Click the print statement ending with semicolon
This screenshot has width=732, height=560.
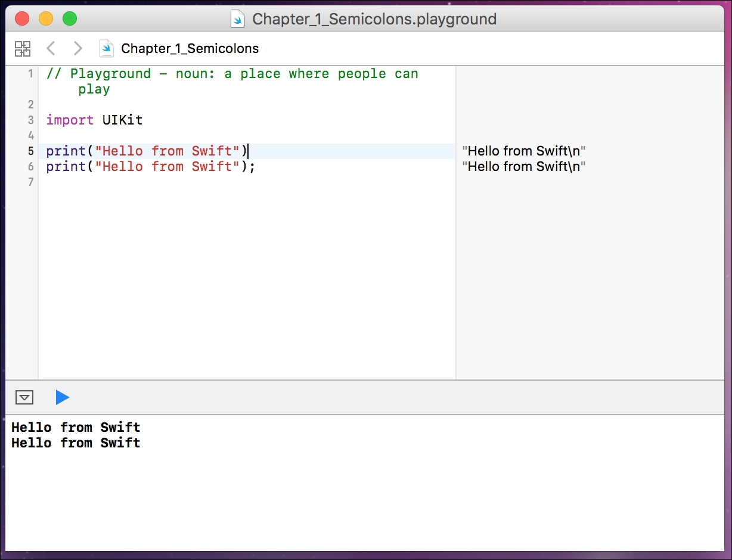[150, 167]
